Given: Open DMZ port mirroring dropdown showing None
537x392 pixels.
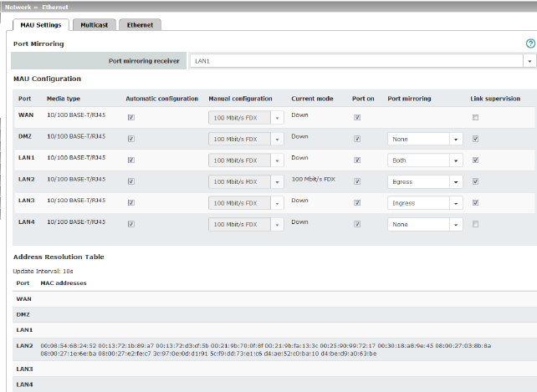Looking at the screenshot, I should point(425,139).
